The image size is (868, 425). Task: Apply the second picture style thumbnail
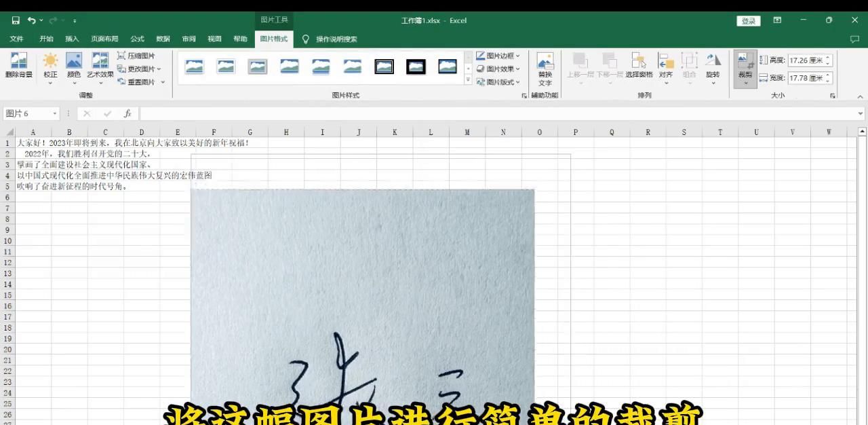click(x=226, y=67)
